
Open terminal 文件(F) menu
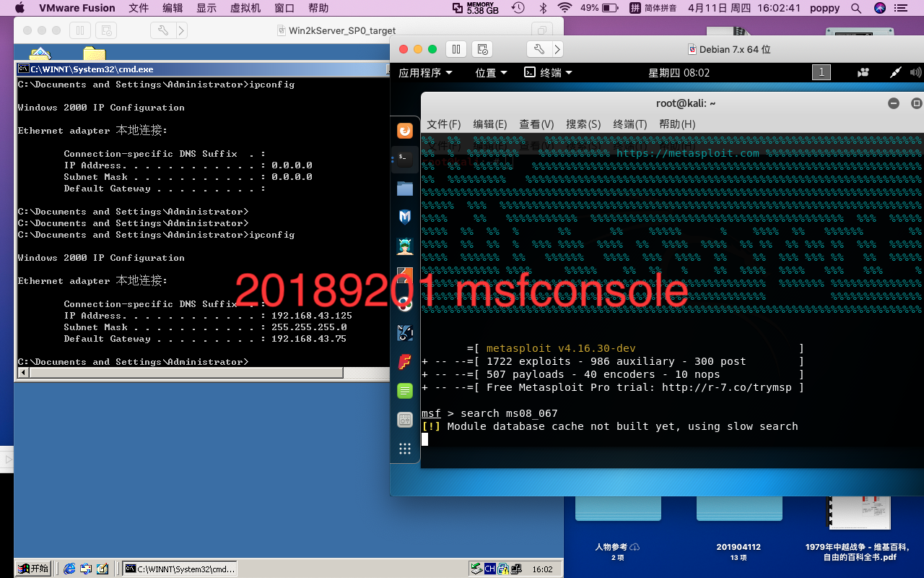443,124
